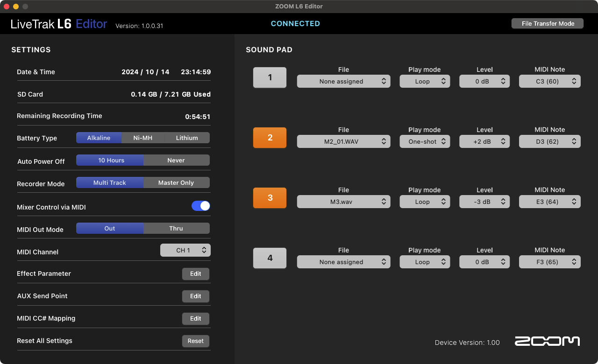Set MIDI Out Mode to Out
Image resolution: width=598 pixels, height=364 pixels.
click(x=110, y=228)
